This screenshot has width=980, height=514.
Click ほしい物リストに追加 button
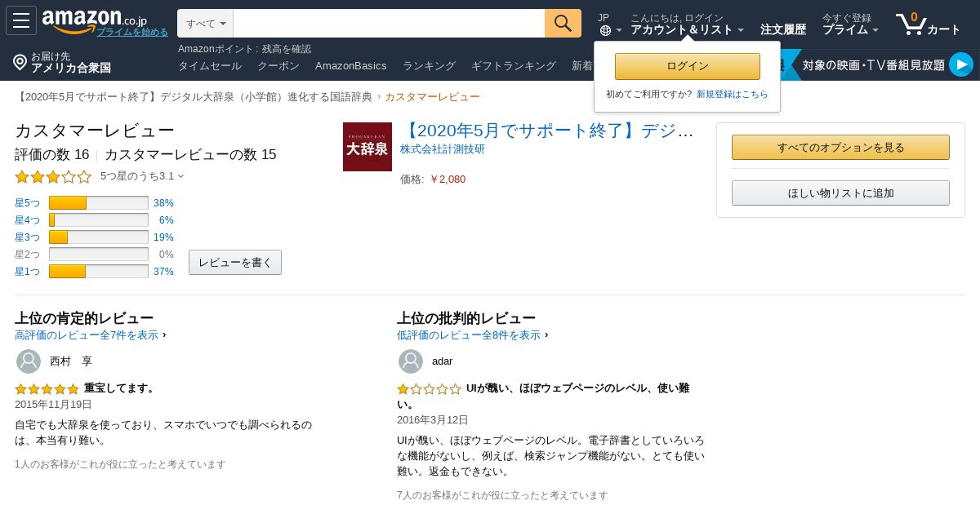[x=840, y=193]
